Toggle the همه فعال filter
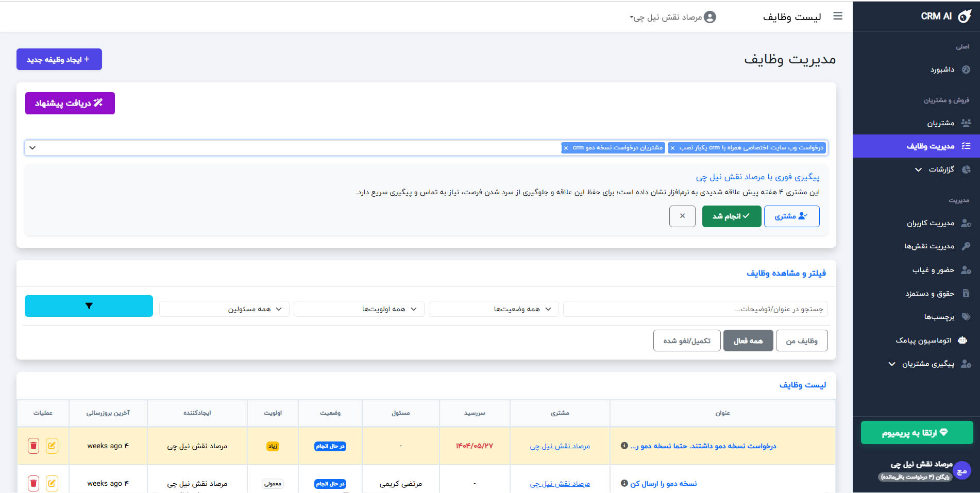980x493 pixels. (748, 341)
